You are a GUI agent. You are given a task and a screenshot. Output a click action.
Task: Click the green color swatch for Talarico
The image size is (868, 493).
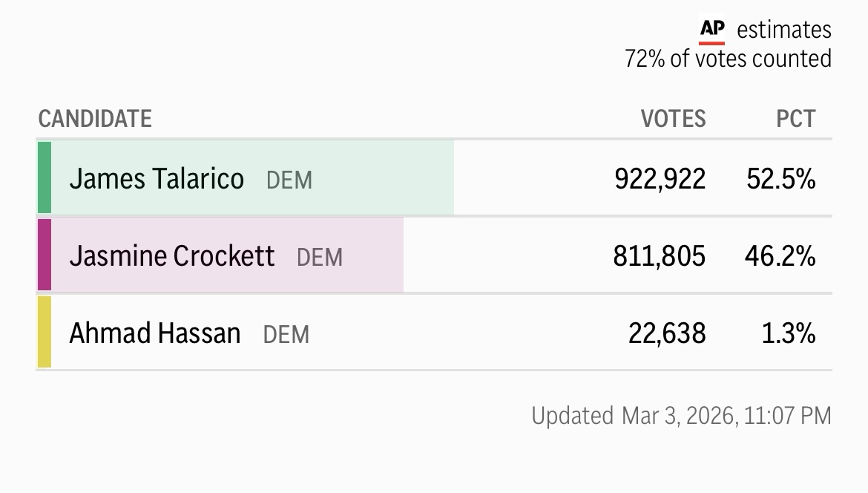45,177
